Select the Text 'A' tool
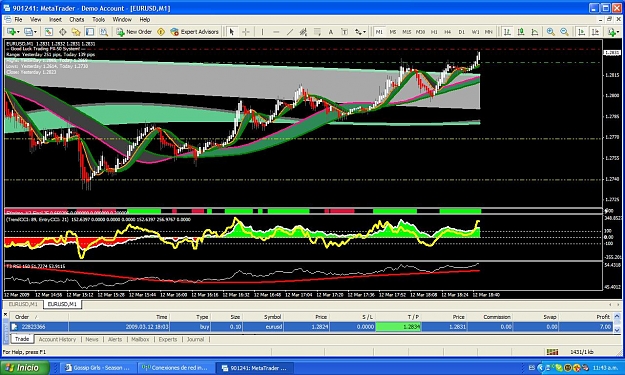 [x=331, y=32]
